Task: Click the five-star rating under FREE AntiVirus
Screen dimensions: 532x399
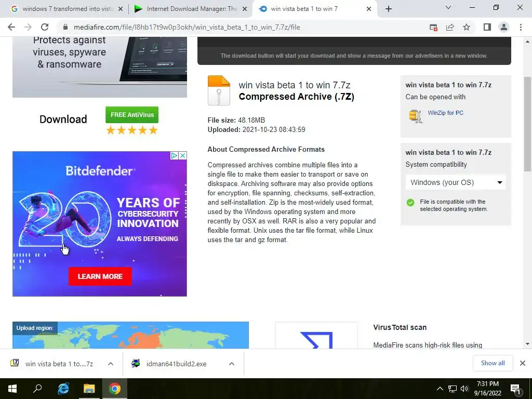Action: tap(132, 130)
